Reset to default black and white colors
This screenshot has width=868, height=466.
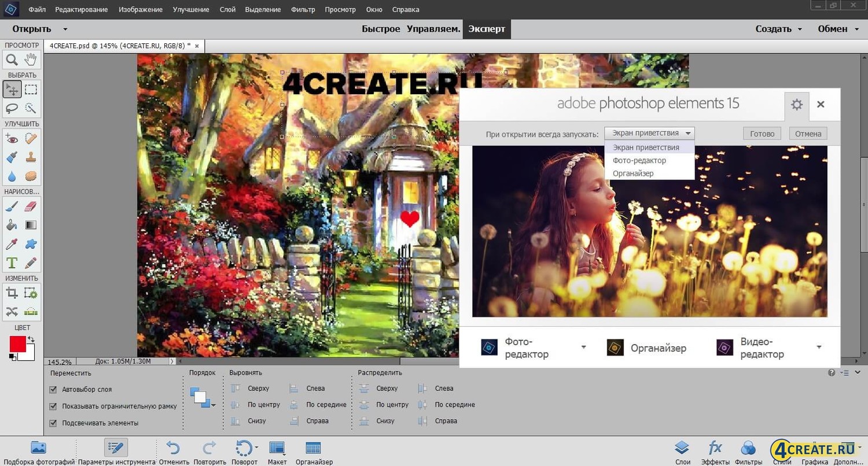coord(12,357)
